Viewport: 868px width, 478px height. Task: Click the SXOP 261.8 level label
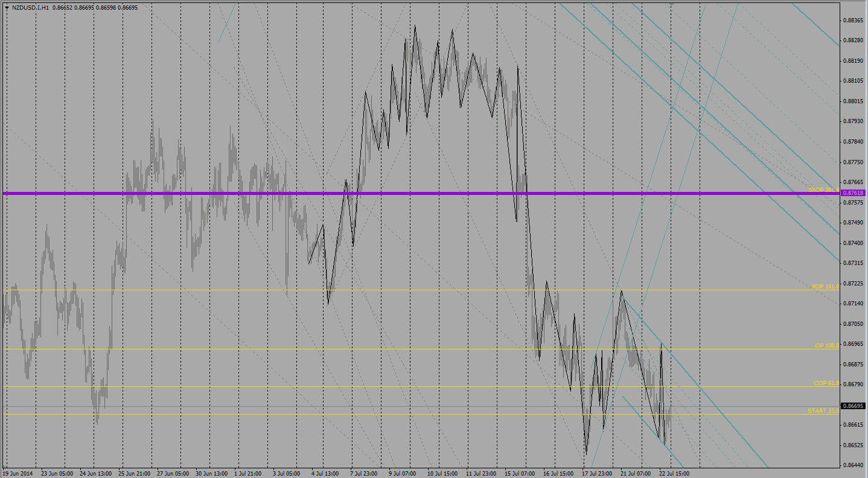pos(823,190)
